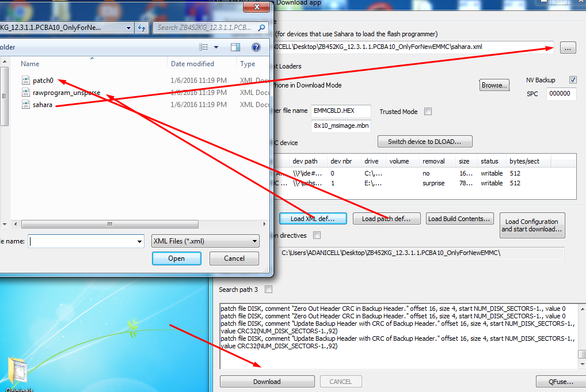
Task: Click the status column header in device list
Action: [x=489, y=161]
